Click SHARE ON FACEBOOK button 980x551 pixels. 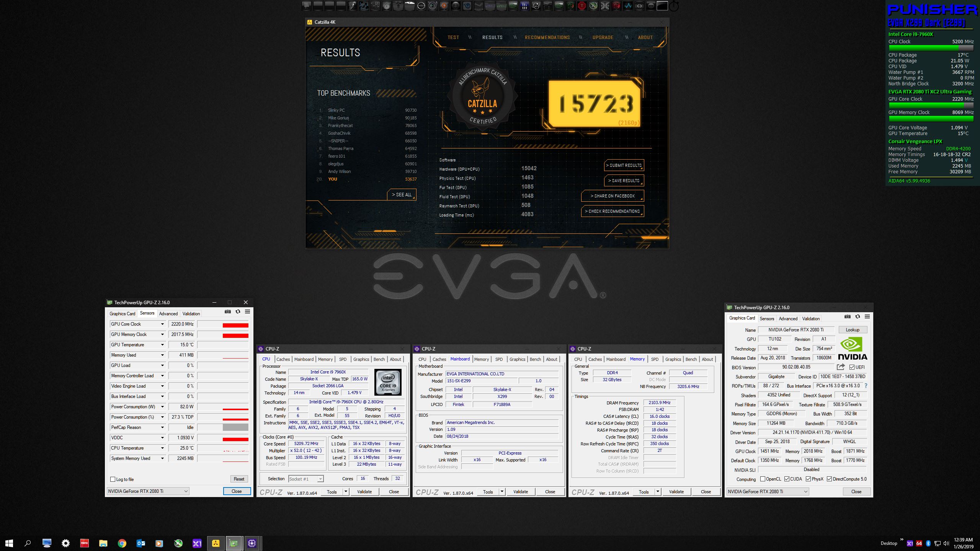(x=612, y=196)
